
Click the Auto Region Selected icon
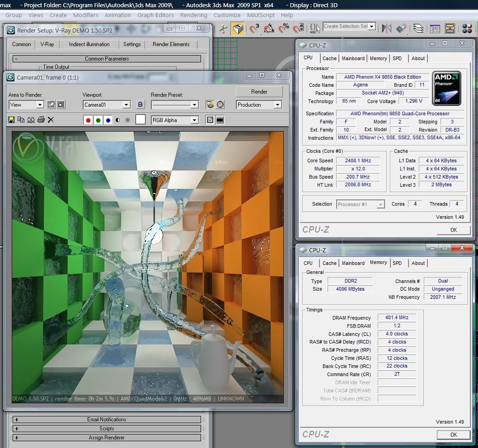coord(61,104)
